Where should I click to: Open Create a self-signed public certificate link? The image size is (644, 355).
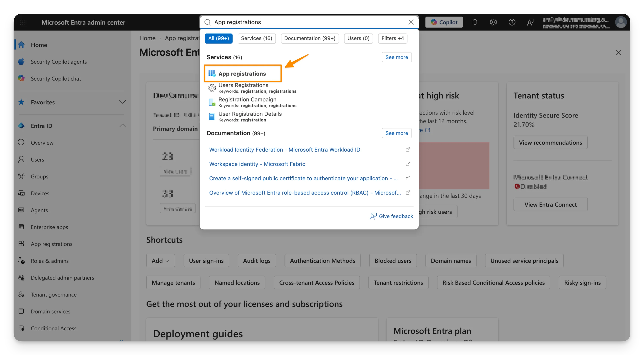pos(303,178)
